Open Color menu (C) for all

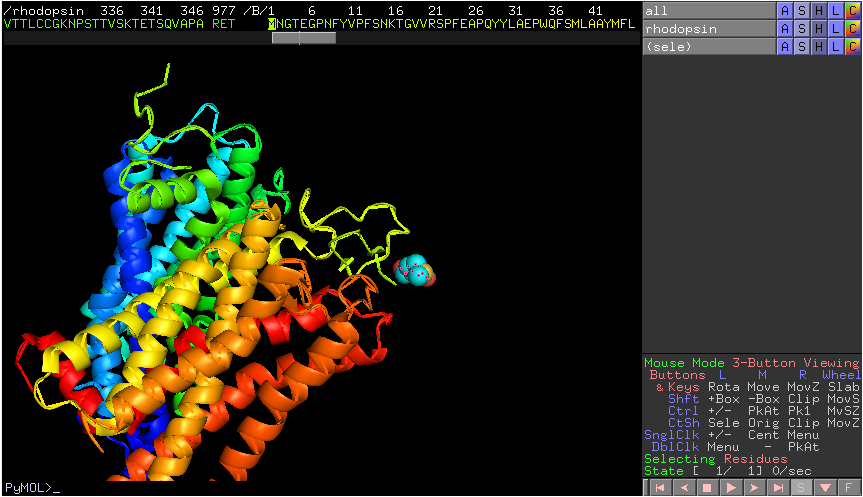(x=853, y=10)
